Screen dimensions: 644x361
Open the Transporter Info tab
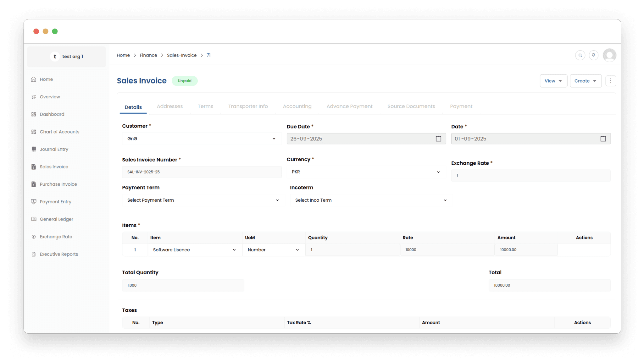point(248,106)
